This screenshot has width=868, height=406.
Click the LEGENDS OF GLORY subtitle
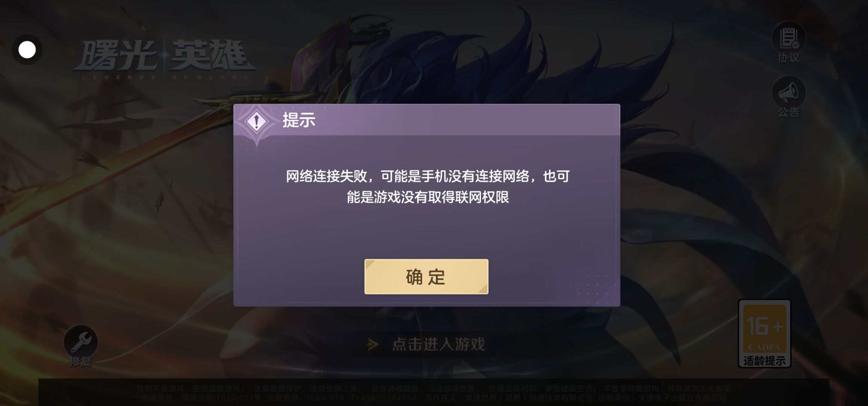point(165,77)
